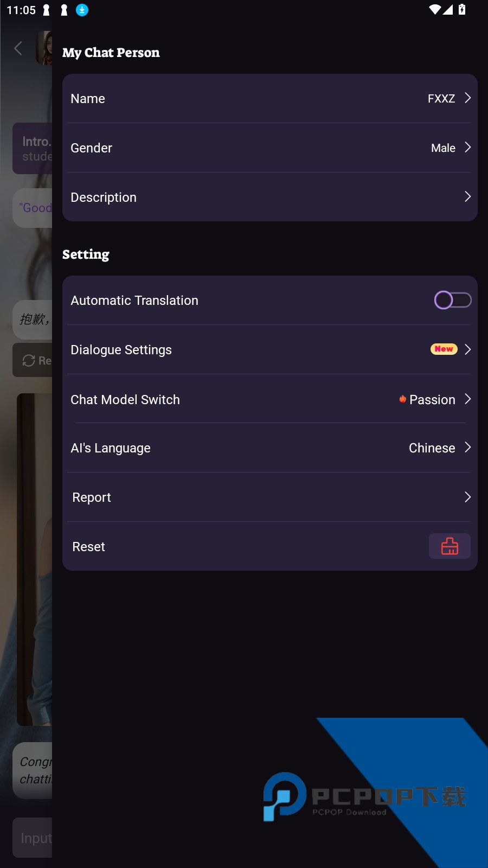Expand the Description row arrow
The image size is (488, 868).
(467, 197)
